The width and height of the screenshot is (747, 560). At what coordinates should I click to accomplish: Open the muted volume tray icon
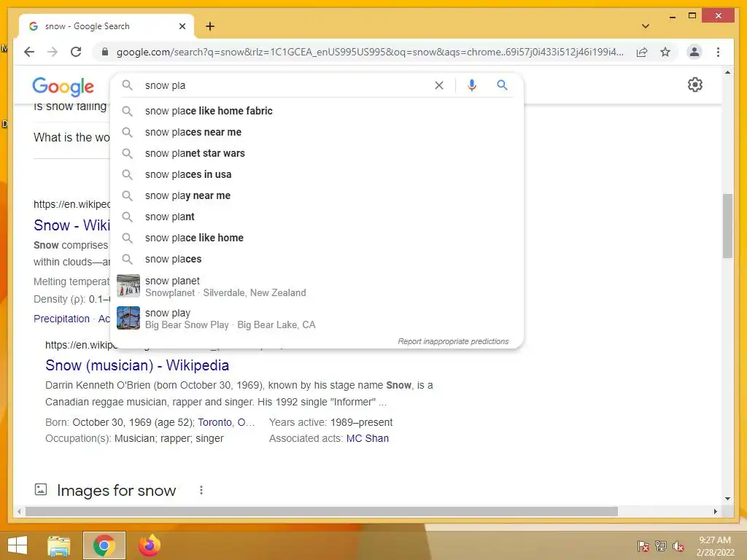pos(678,546)
